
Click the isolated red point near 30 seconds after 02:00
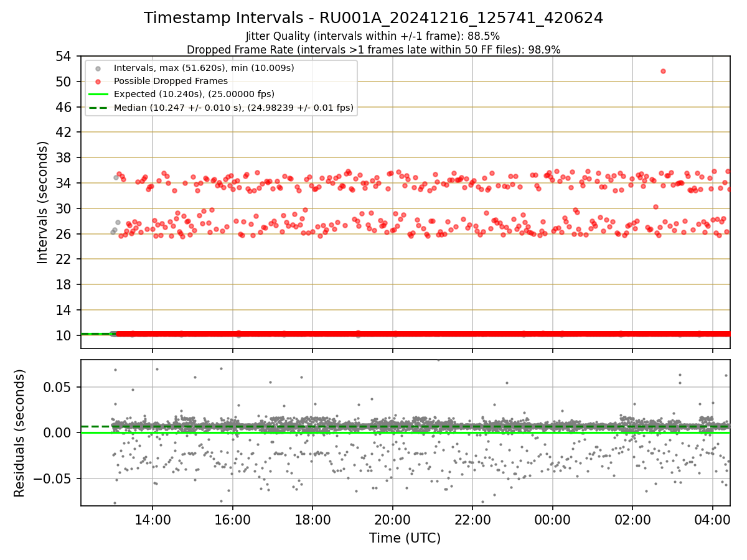tap(655, 207)
